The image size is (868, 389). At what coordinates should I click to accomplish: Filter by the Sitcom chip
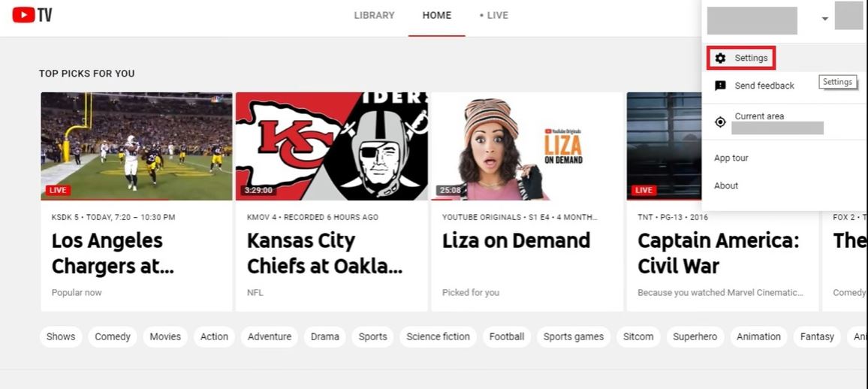pos(638,337)
